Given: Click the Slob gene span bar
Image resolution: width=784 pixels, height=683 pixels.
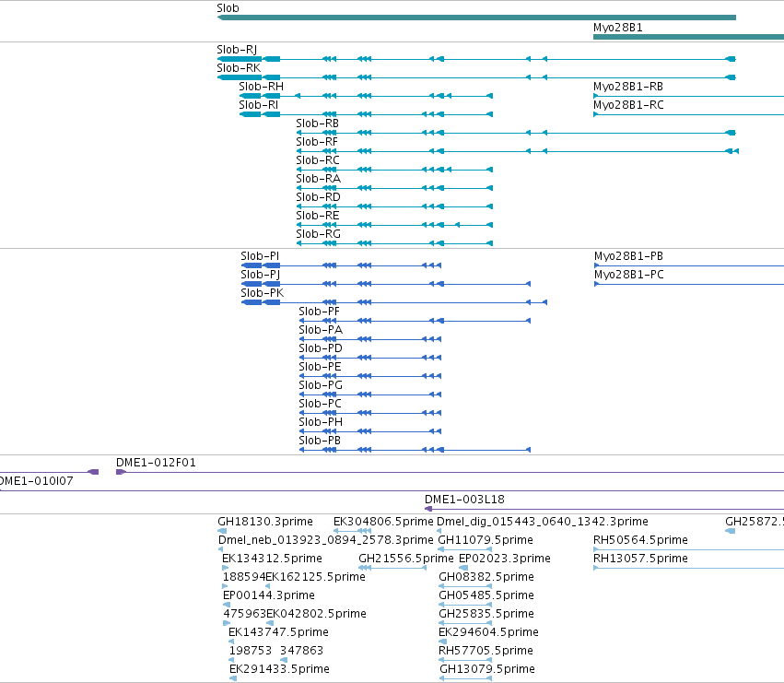Looking at the screenshot, I should pyautogui.click(x=476, y=18).
